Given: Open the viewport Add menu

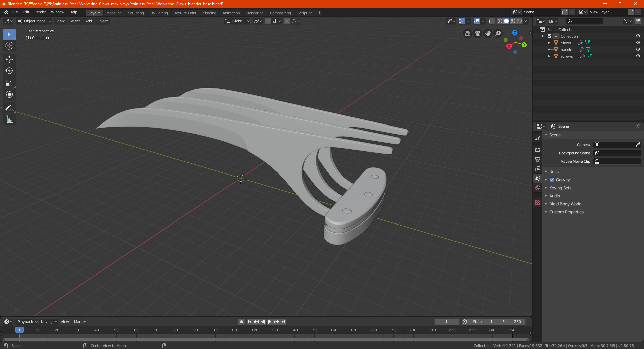Looking at the screenshot, I should tap(88, 21).
